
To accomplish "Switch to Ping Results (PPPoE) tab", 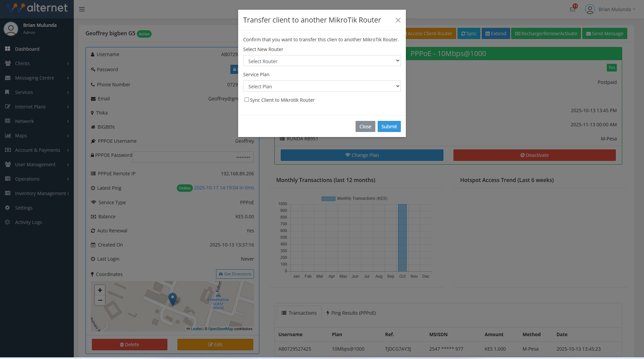I will click(x=351, y=313).
